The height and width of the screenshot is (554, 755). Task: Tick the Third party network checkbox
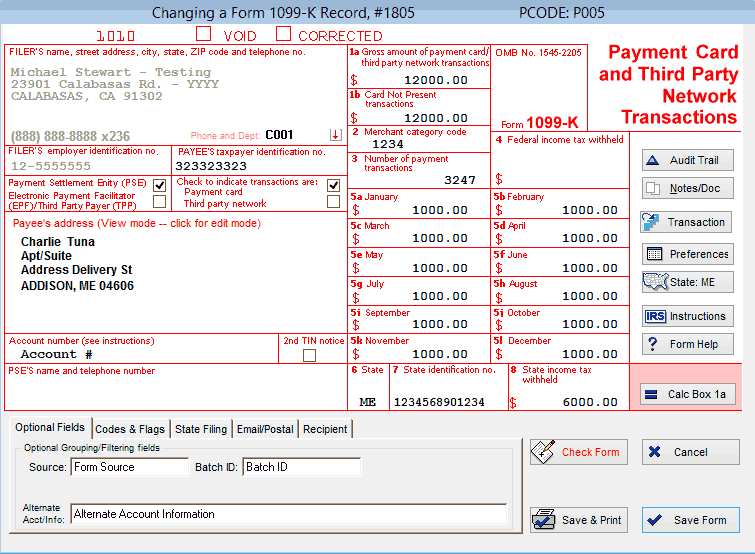pos(333,202)
